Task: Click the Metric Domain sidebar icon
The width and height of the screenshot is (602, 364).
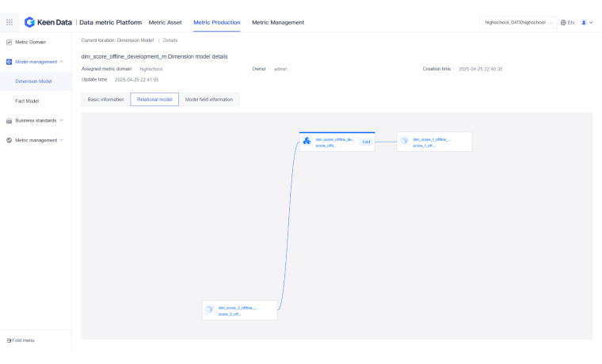Action: (x=9, y=42)
